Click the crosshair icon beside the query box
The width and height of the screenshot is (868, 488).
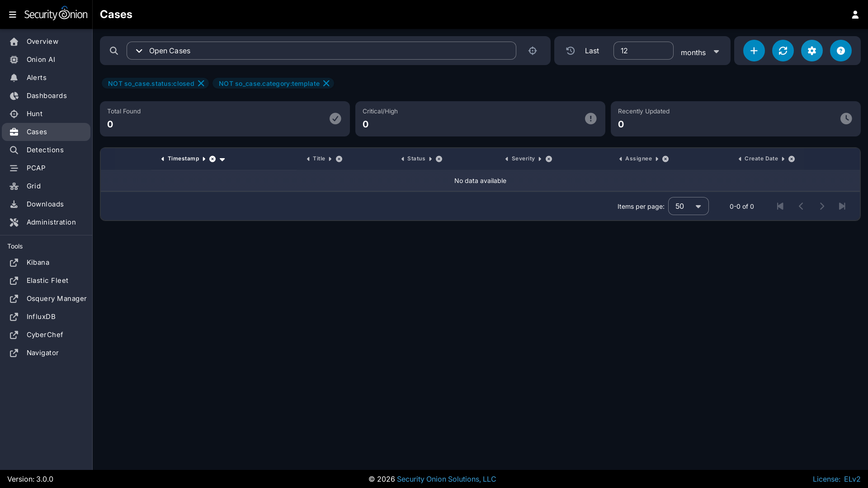[533, 51]
